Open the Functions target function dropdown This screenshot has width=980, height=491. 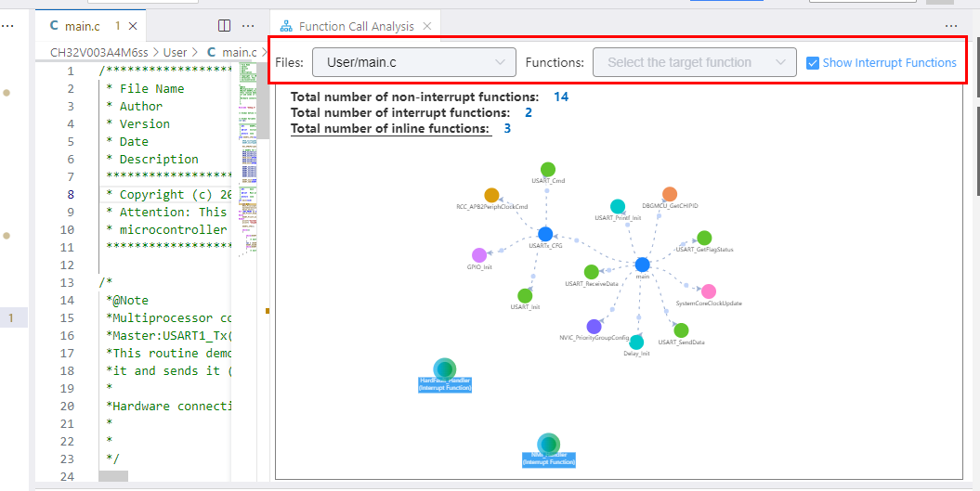click(x=695, y=62)
